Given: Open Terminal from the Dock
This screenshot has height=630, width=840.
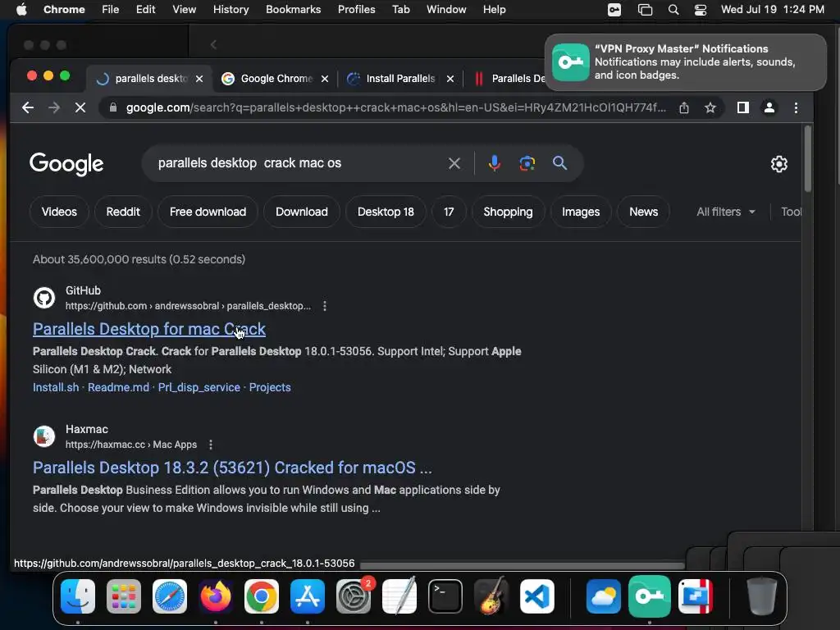Looking at the screenshot, I should click(445, 596).
